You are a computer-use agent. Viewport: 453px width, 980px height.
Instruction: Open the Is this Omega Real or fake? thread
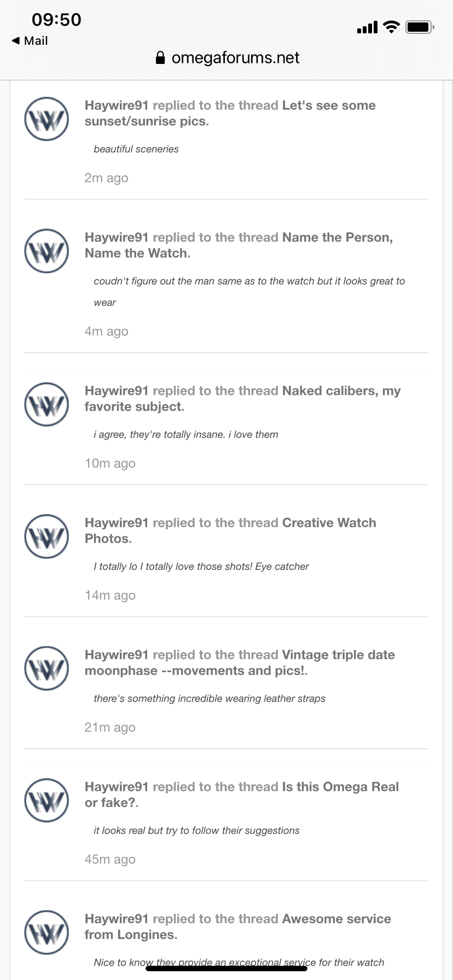(340, 787)
